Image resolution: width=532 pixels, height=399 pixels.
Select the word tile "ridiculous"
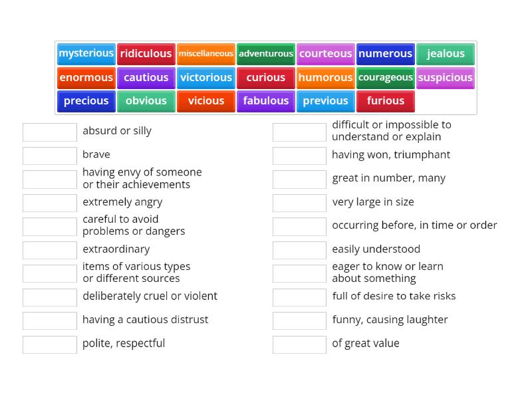point(146,54)
